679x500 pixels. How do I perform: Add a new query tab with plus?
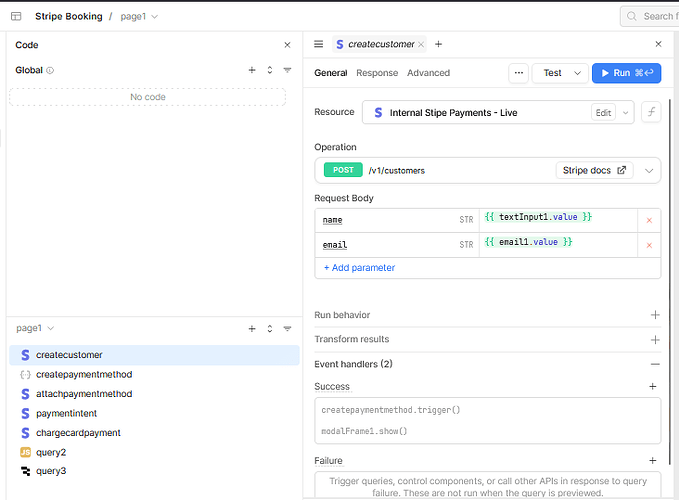pos(438,44)
